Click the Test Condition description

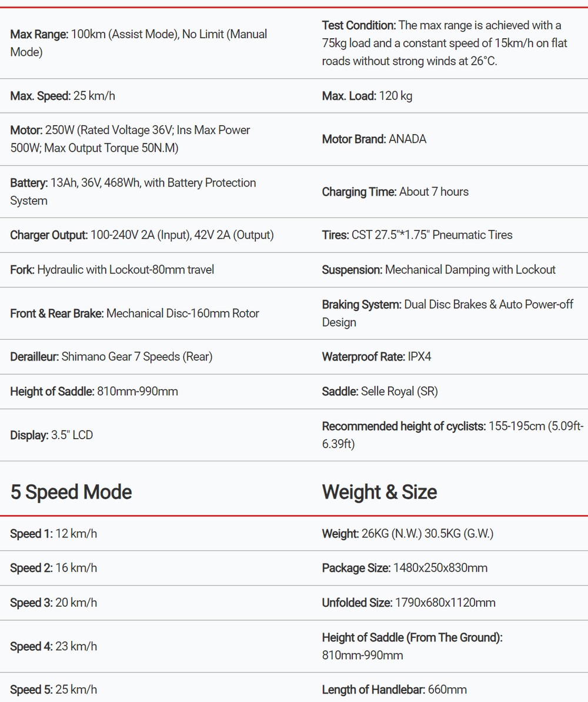[445, 43]
